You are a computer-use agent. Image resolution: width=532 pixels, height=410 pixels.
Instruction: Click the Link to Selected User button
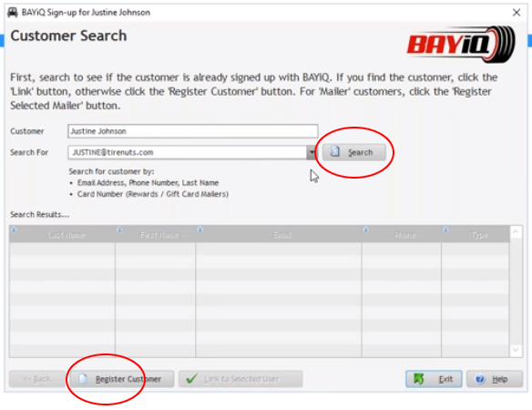(240, 379)
